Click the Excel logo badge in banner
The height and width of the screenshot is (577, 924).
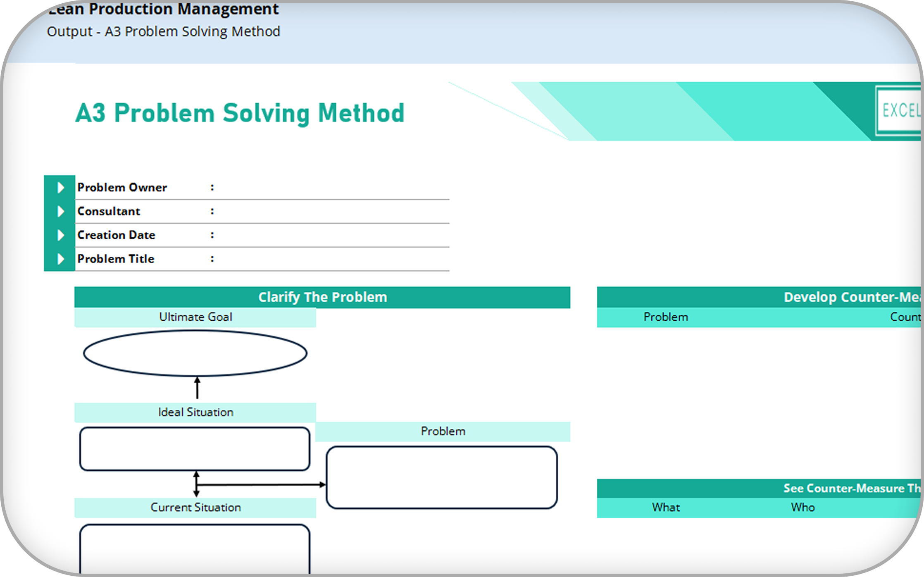[x=899, y=111]
